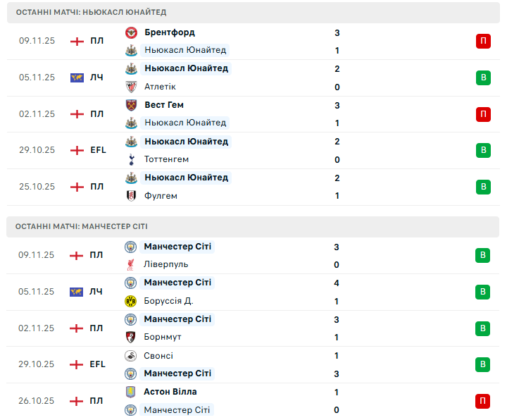Open the Астон Вілла team link
The width and height of the screenshot is (507, 420).
pyautogui.click(x=170, y=392)
